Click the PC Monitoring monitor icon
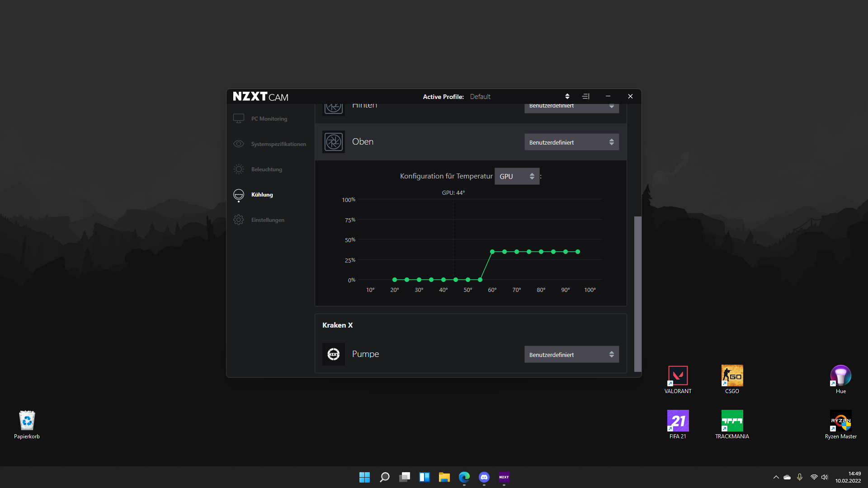 click(239, 118)
